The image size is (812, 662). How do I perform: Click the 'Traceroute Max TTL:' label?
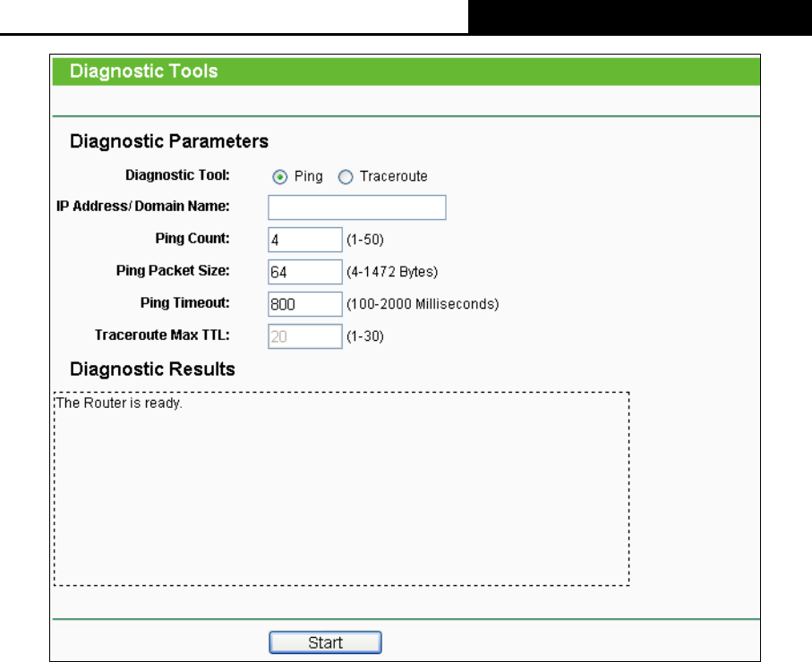point(162,335)
